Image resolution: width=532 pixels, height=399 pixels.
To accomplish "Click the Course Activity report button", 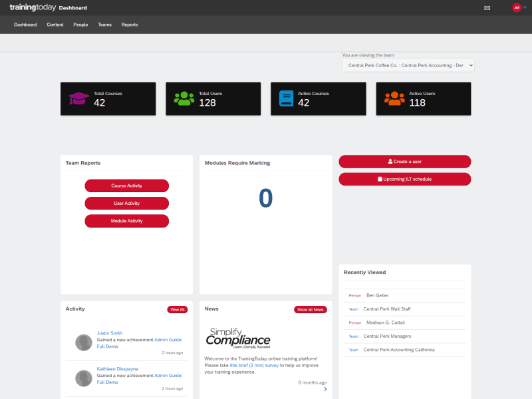I will pyautogui.click(x=126, y=186).
